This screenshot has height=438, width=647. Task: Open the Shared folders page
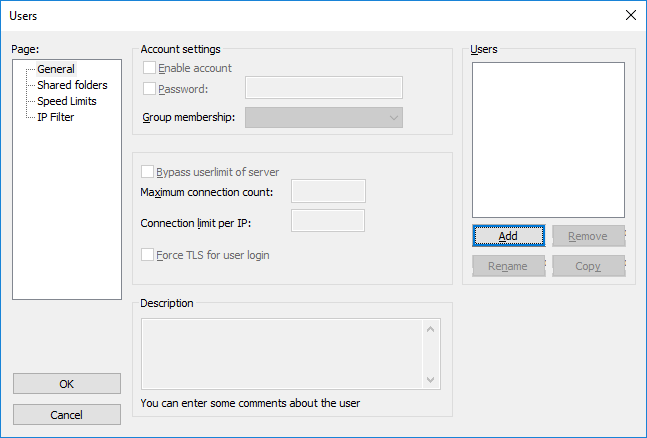tap(72, 85)
